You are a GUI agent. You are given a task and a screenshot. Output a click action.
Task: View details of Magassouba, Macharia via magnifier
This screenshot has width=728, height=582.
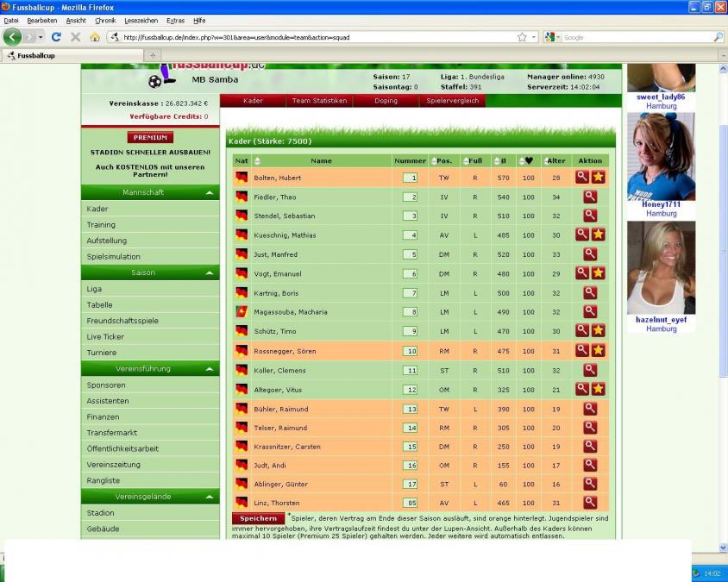click(590, 311)
